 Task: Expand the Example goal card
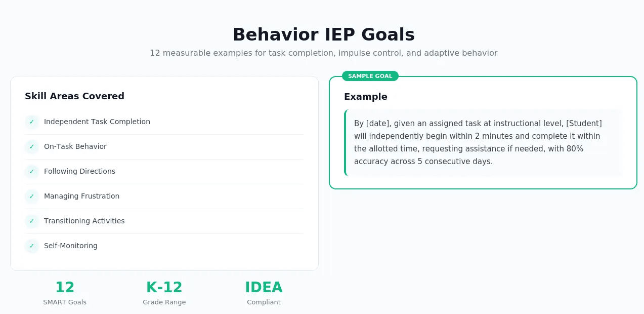(x=483, y=133)
